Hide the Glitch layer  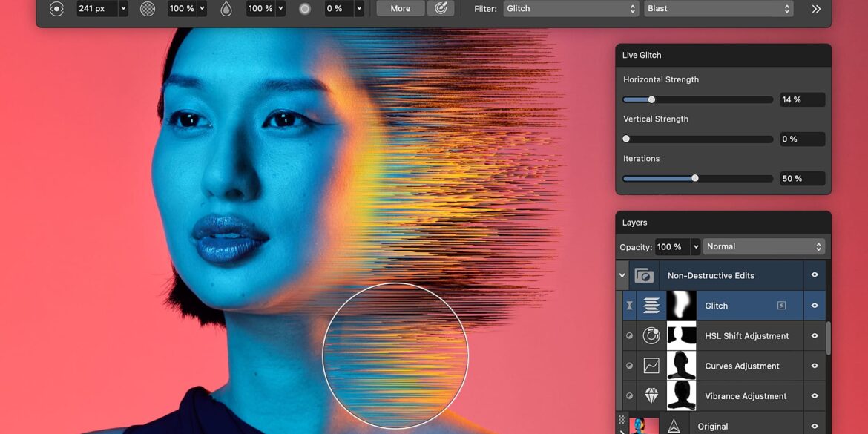click(815, 306)
